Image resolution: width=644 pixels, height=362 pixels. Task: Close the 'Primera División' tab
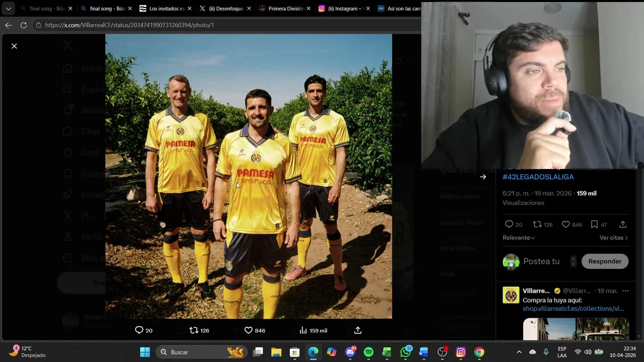[308, 9]
